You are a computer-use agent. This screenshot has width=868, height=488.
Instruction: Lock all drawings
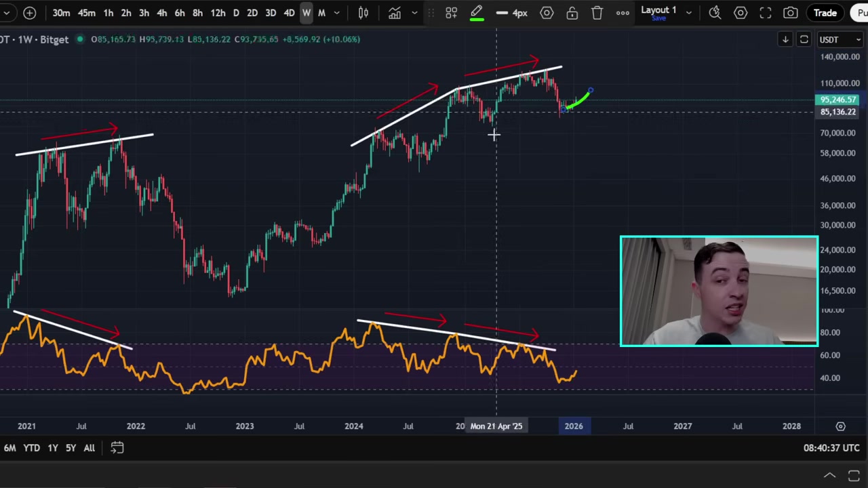click(x=572, y=12)
